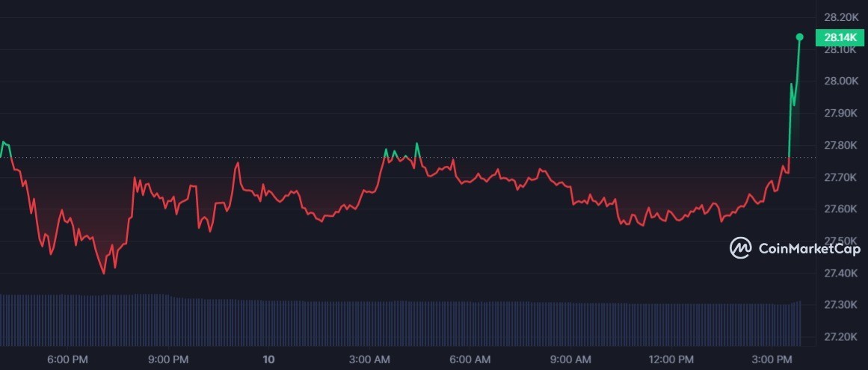
Task: Click the 27.20K y-axis label
Action: click(841, 337)
